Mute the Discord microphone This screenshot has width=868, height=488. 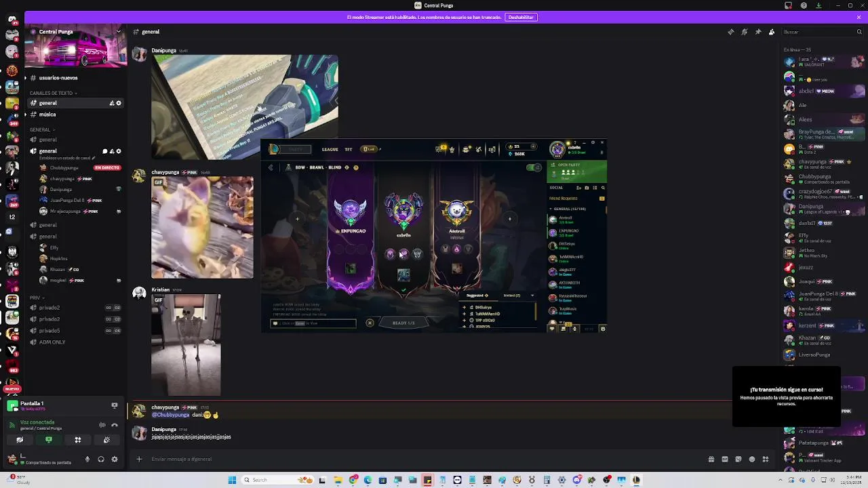click(87, 459)
